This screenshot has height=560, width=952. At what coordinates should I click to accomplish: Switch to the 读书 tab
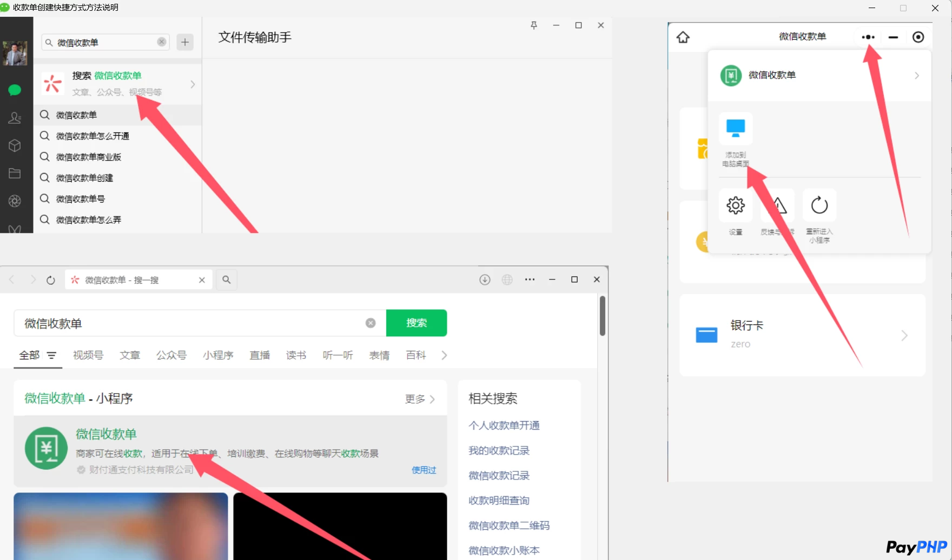[x=296, y=355]
